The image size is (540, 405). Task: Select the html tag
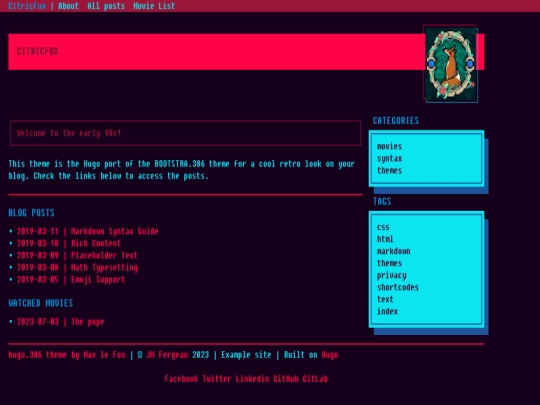coord(385,239)
